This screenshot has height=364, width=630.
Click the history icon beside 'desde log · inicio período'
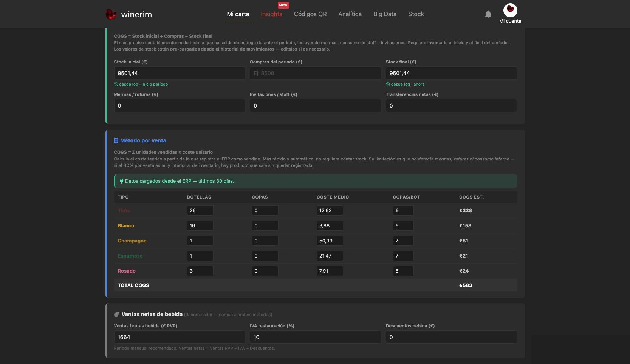coord(116,84)
